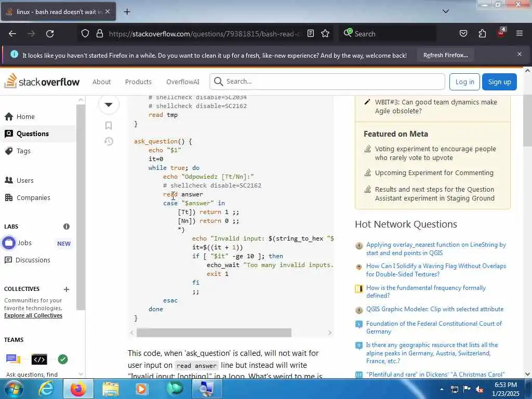Click the Action Center flag tray icon
The image size is (532, 399).
pyautogui.click(x=467, y=389)
